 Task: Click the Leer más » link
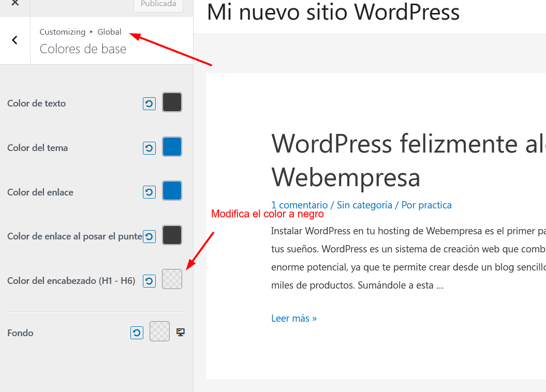294,318
